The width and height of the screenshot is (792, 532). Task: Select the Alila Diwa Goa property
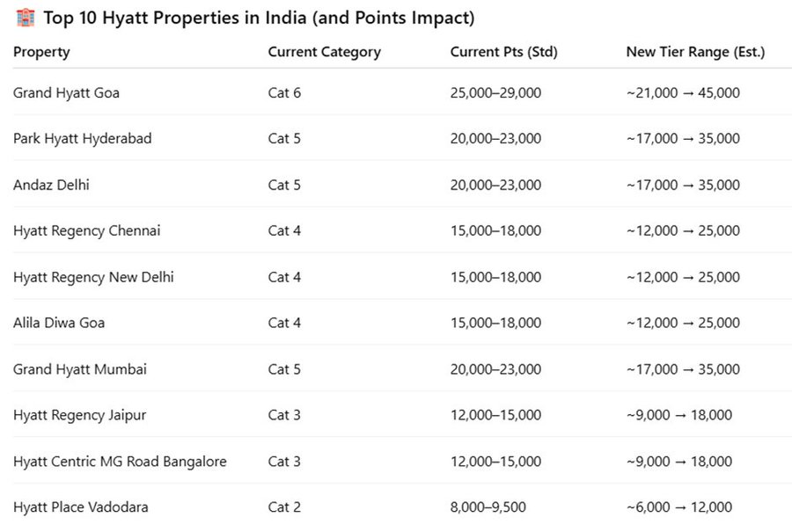[x=59, y=323]
